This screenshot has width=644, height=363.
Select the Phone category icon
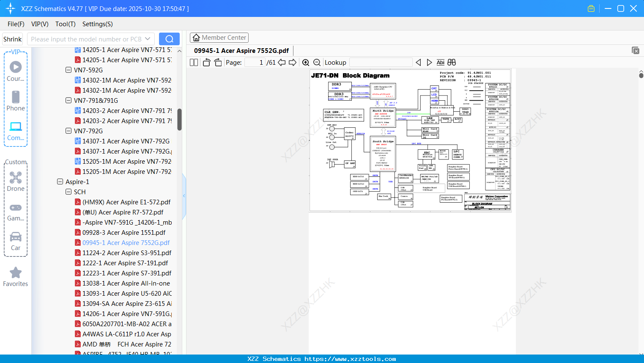16,97
